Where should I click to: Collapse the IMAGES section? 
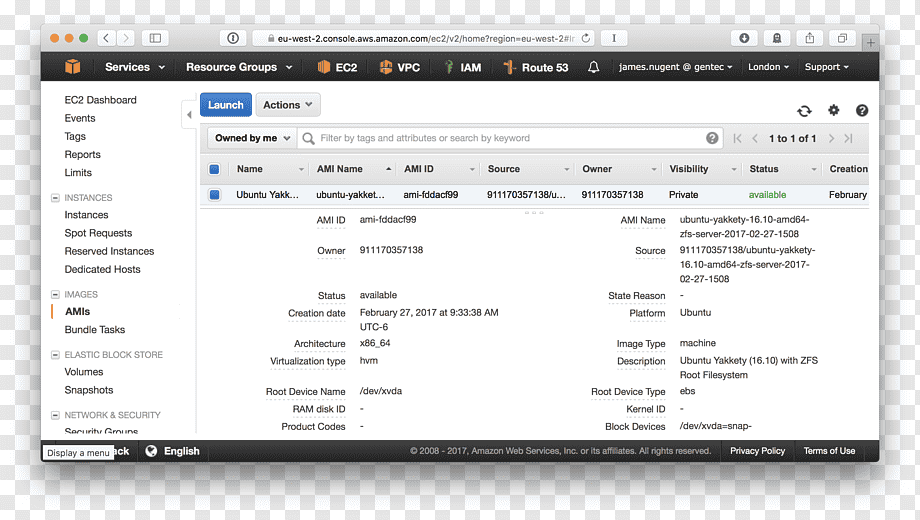point(55,294)
